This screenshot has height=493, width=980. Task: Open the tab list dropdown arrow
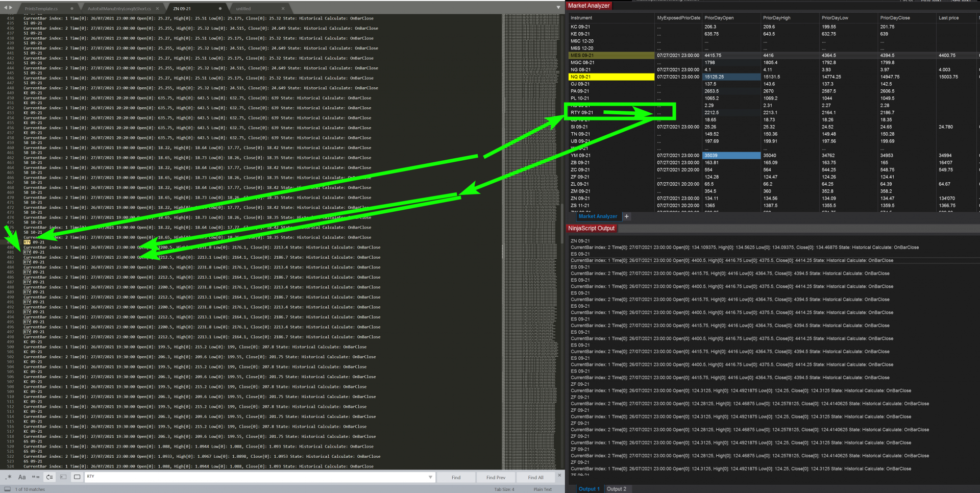(558, 8)
